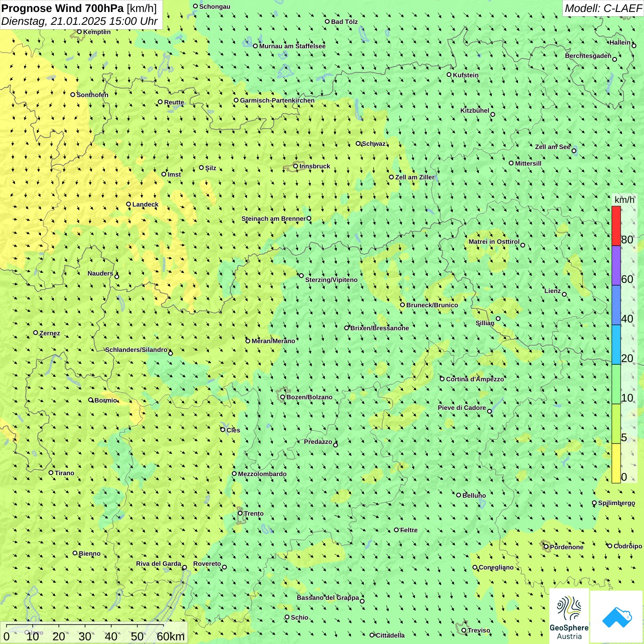Click the Kufstein city label
Image resolution: width=644 pixels, height=644 pixels.
466,75
